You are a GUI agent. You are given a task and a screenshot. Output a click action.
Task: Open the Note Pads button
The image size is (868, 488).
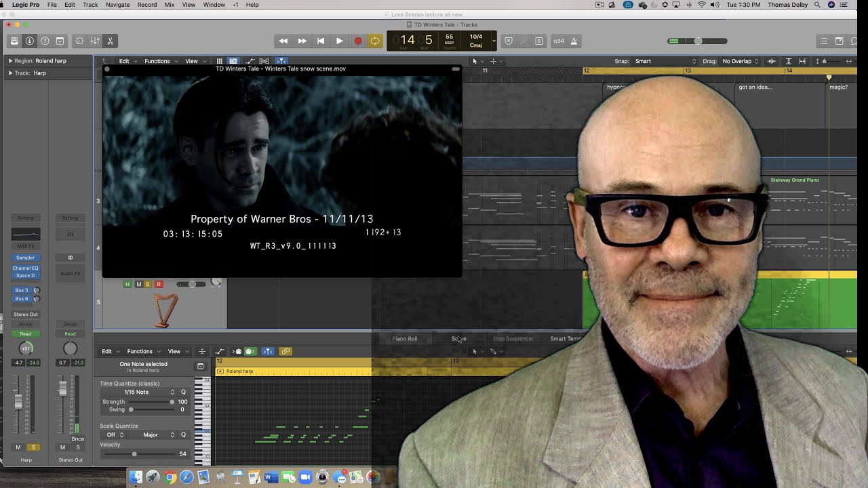tap(840, 41)
